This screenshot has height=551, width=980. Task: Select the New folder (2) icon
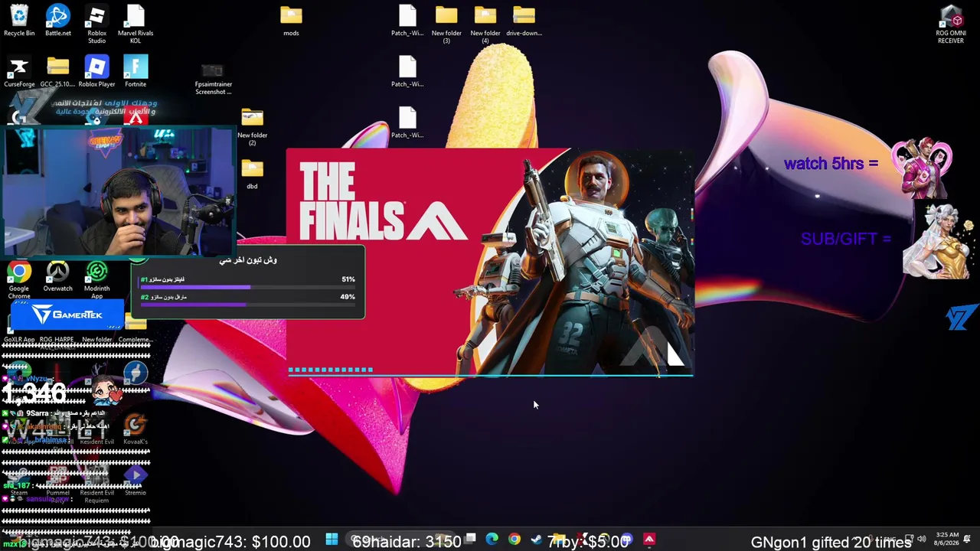click(x=252, y=127)
